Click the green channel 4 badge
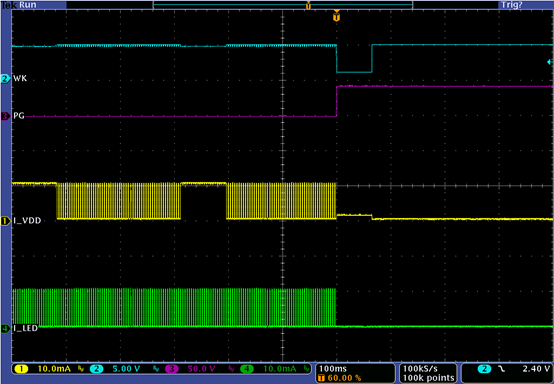The width and height of the screenshot is (554, 384). click(x=247, y=369)
